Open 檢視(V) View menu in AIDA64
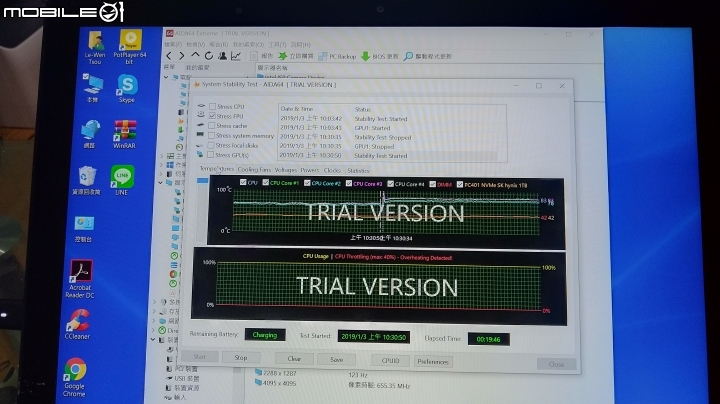 (x=196, y=44)
